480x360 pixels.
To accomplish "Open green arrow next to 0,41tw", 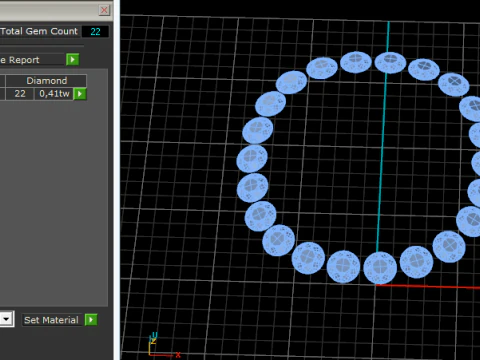I will point(80,94).
